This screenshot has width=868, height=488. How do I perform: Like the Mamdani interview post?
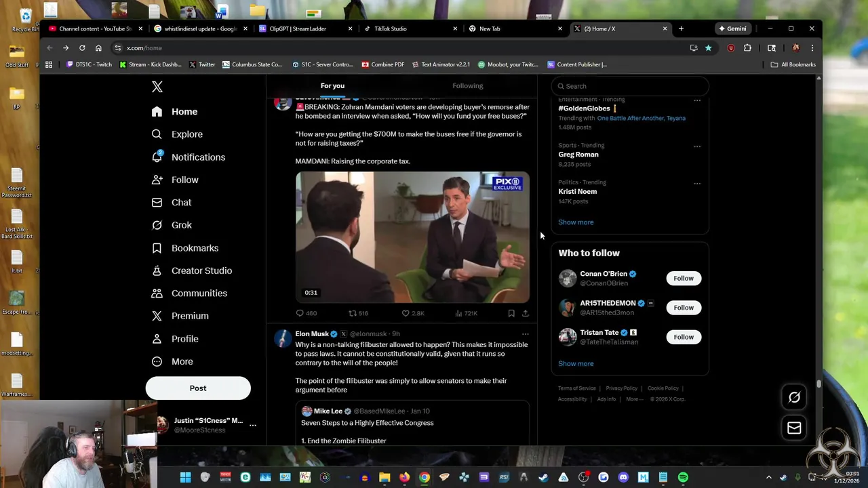click(x=413, y=313)
